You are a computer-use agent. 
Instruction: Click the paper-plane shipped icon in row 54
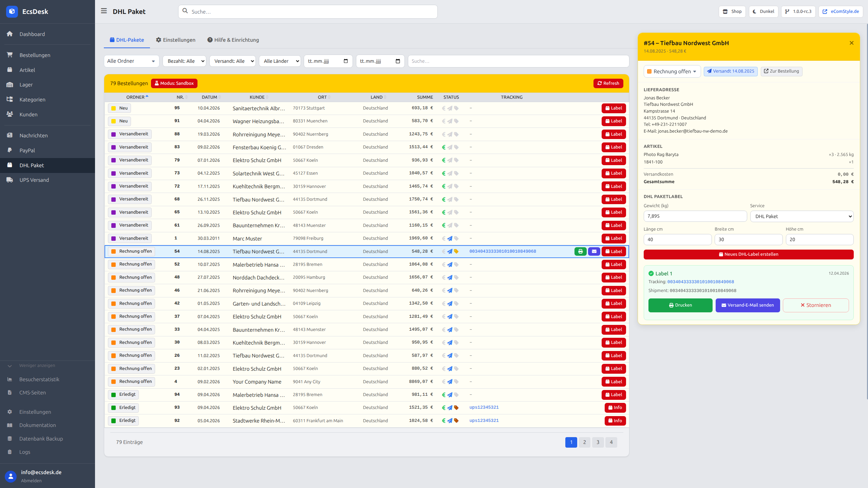click(450, 251)
